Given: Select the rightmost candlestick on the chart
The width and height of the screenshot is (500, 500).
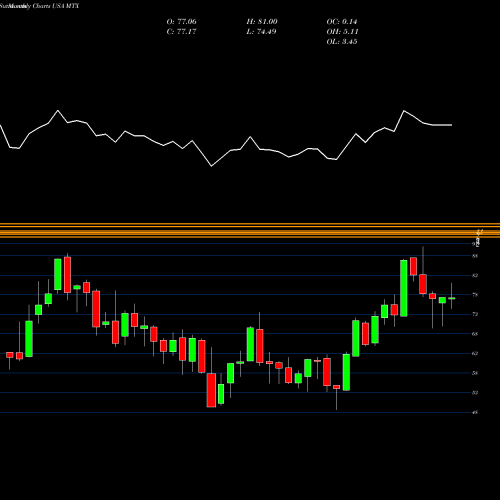Looking at the screenshot, I should (x=452, y=298).
